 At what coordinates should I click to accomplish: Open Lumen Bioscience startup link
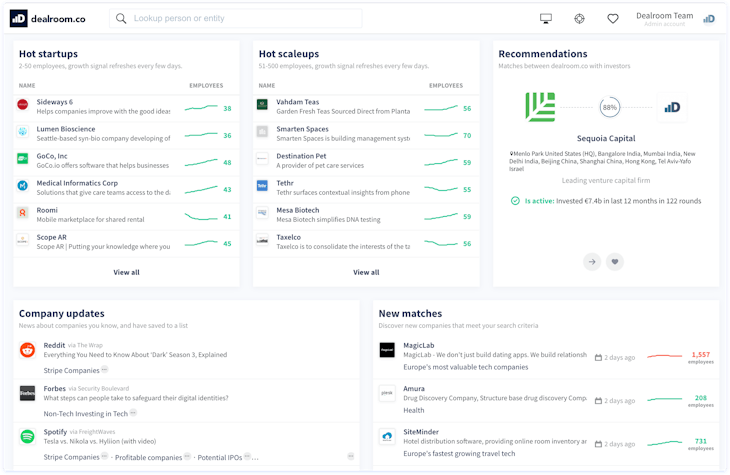[x=66, y=129]
